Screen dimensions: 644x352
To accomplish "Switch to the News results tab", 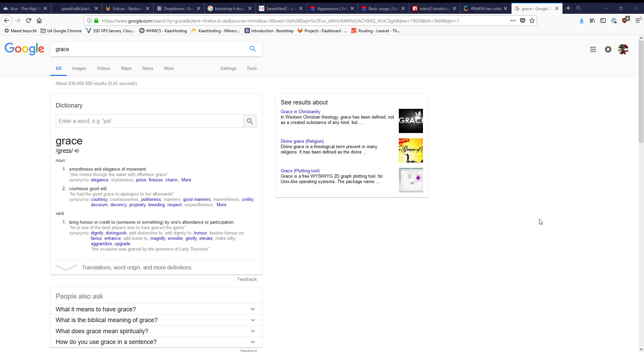I will pyautogui.click(x=148, y=69).
